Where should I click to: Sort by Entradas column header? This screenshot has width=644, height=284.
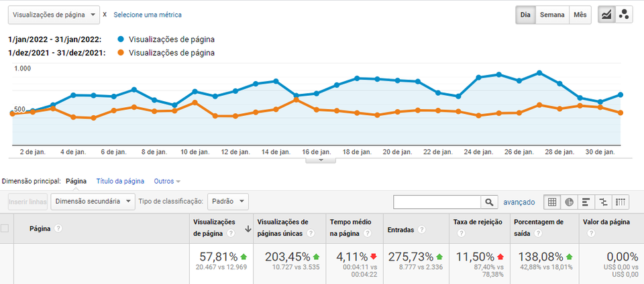click(x=401, y=230)
